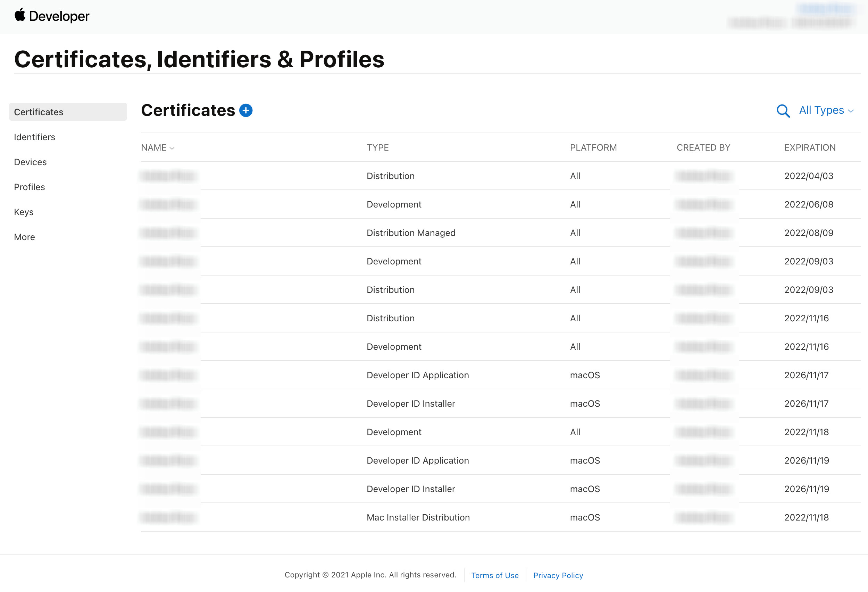Click the EXPIRATION column header
868x592 pixels.
click(x=809, y=147)
